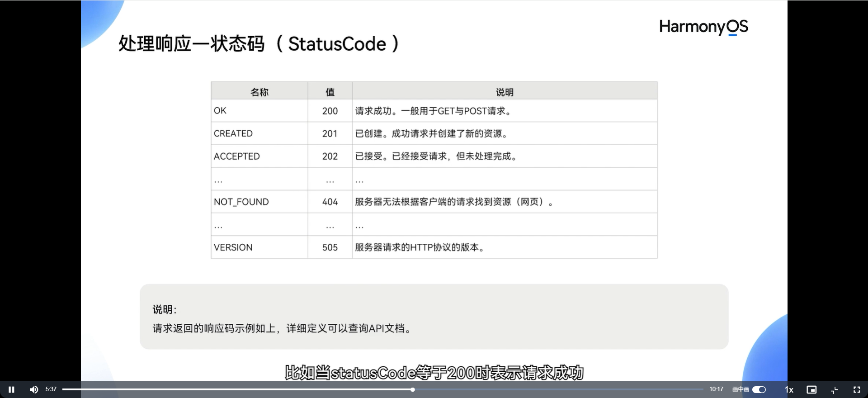
Task: Open the 1x playback speed menu
Action: pyautogui.click(x=789, y=389)
